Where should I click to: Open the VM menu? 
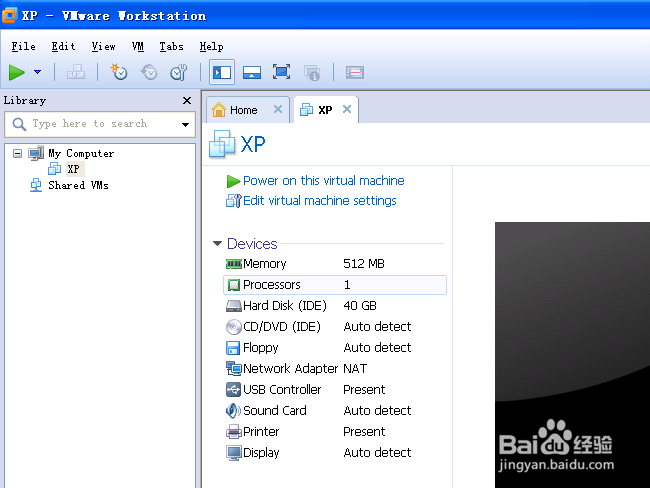pyautogui.click(x=138, y=46)
